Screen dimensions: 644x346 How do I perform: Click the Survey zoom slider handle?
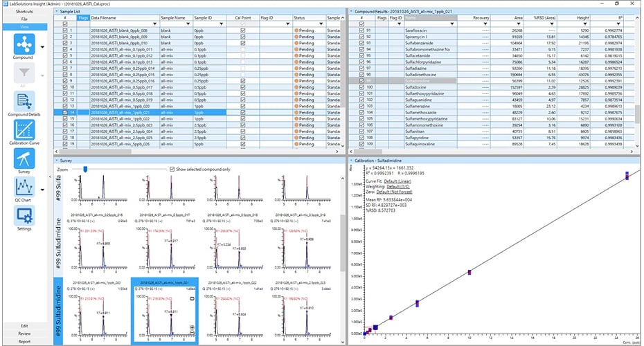84,169
